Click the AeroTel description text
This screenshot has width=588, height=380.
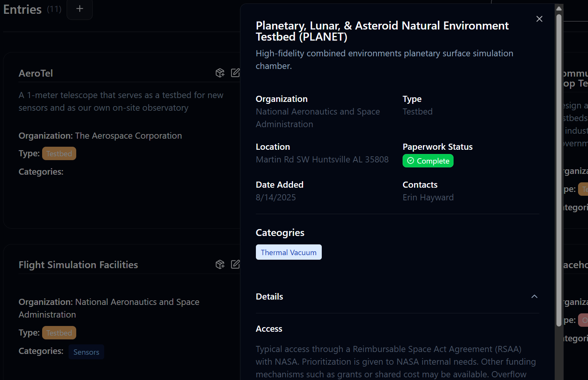(121, 102)
